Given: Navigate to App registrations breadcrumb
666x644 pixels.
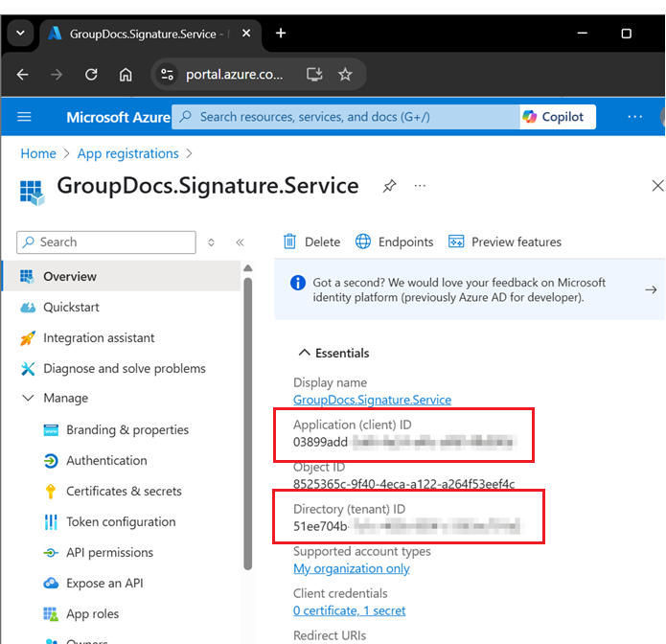Looking at the screenshot, I should [x=127, y=153].
